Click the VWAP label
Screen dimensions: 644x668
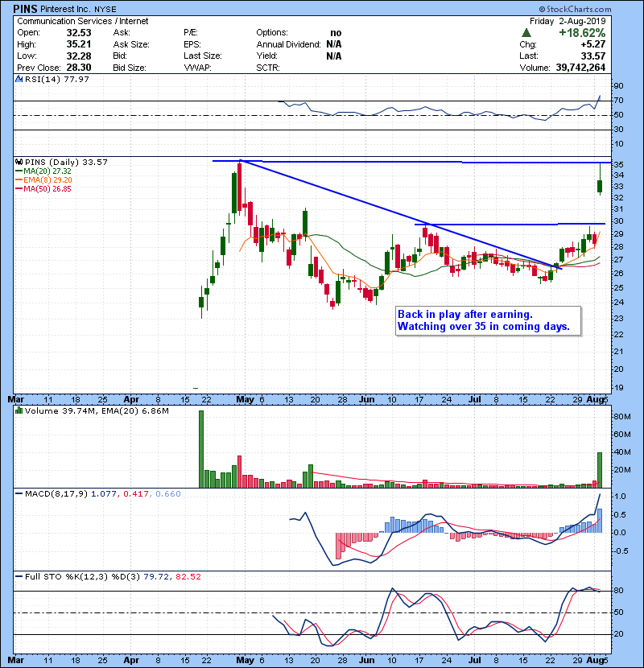(x=197, y=68)
